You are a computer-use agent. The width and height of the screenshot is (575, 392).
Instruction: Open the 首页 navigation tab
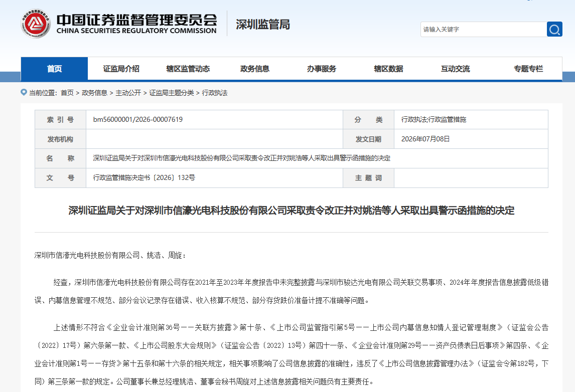(x=54, y=69)
